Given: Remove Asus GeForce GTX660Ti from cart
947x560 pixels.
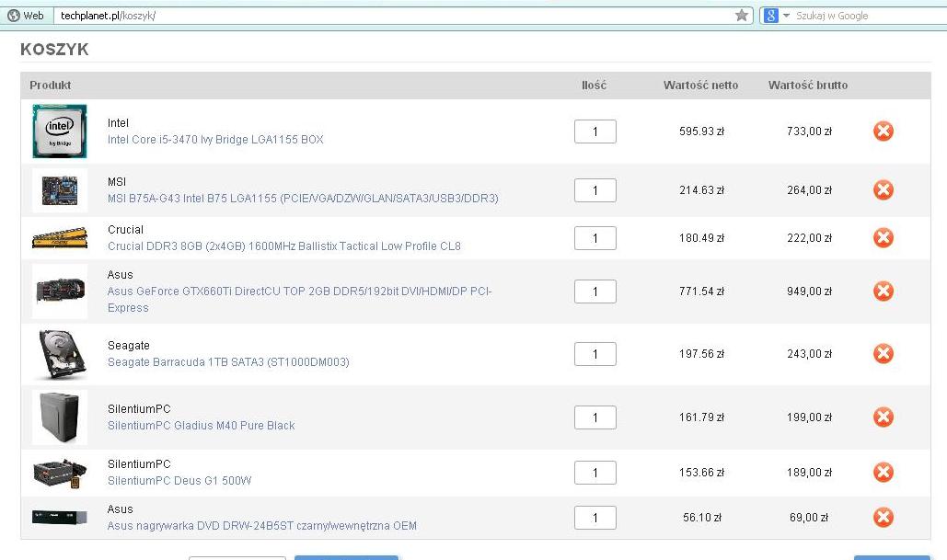Looking at the screenshot, I should (x=883, y=291).
